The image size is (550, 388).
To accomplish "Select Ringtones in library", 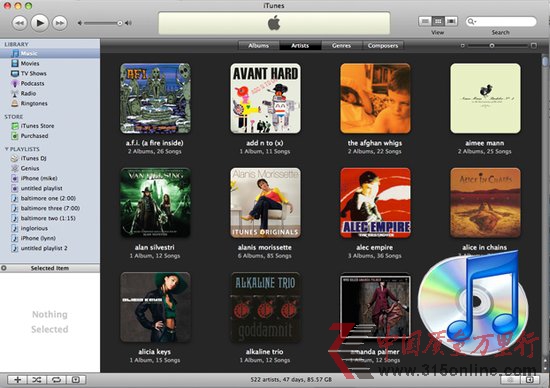I will pos(50,103).
